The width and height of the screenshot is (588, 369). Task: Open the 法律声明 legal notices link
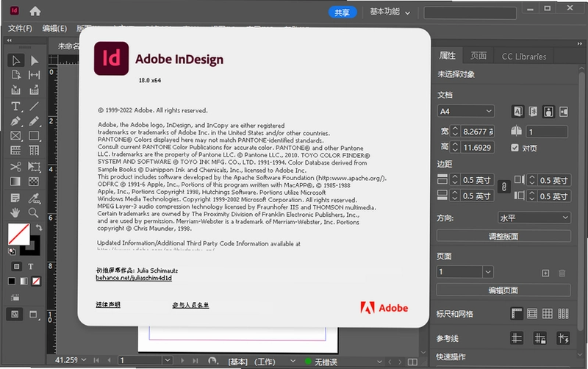108,304
